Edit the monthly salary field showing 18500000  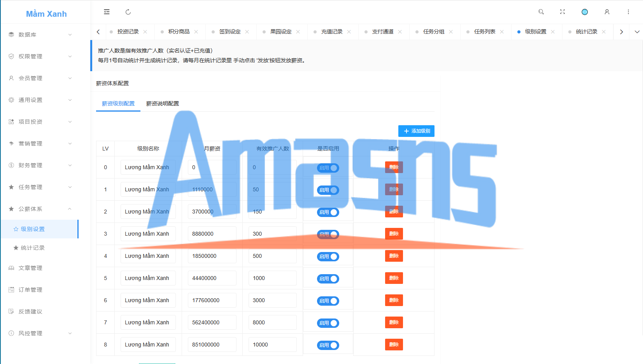click(x=212, y=256)
